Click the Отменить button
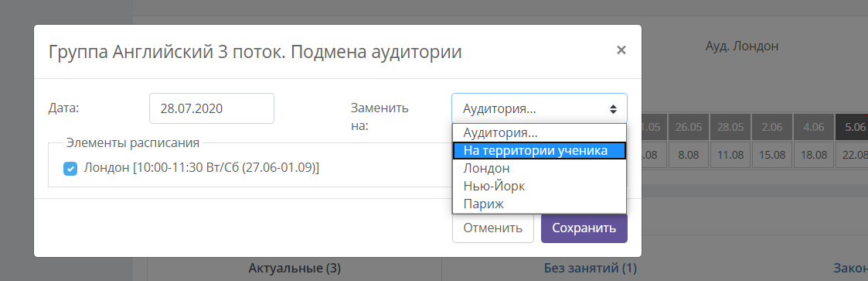The height and width of the screenshot is (281, 868). point(492,228)
